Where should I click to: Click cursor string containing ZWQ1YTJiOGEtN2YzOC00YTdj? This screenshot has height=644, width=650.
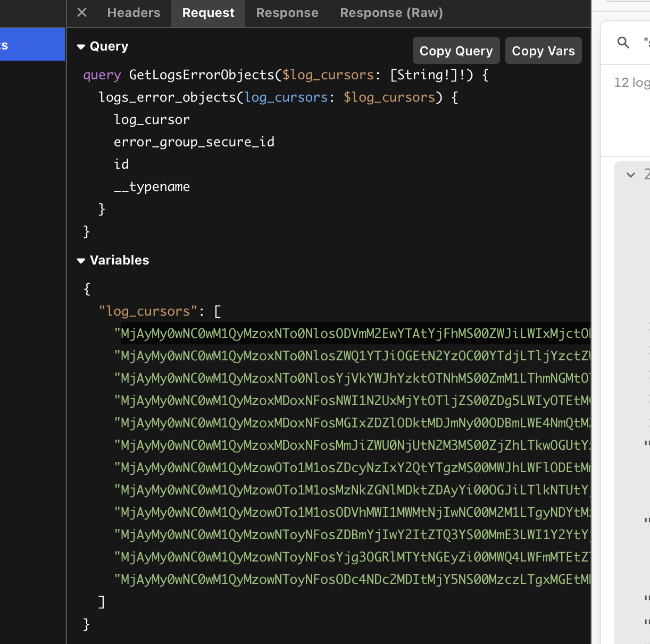coord(353,356)
